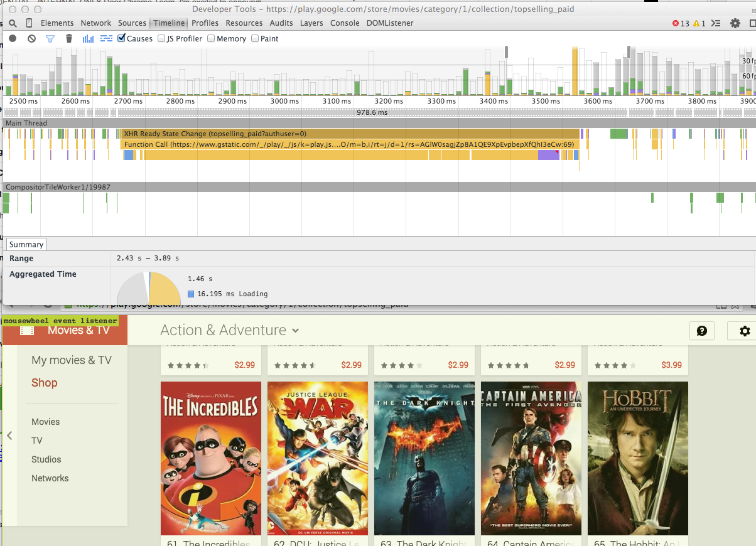Enable the Paint checkbox
Viewport: 756px width, 546px height.
click(x=255, y=38)
